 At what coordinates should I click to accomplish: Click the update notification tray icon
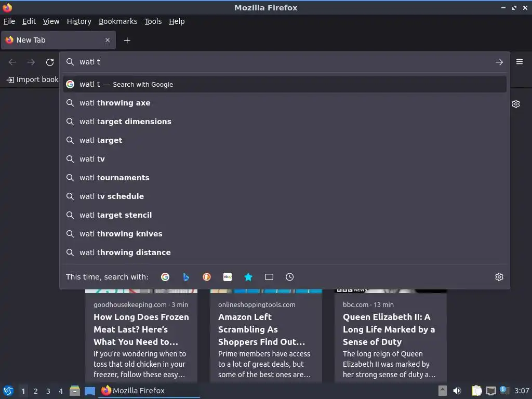[x=504, y=390]
